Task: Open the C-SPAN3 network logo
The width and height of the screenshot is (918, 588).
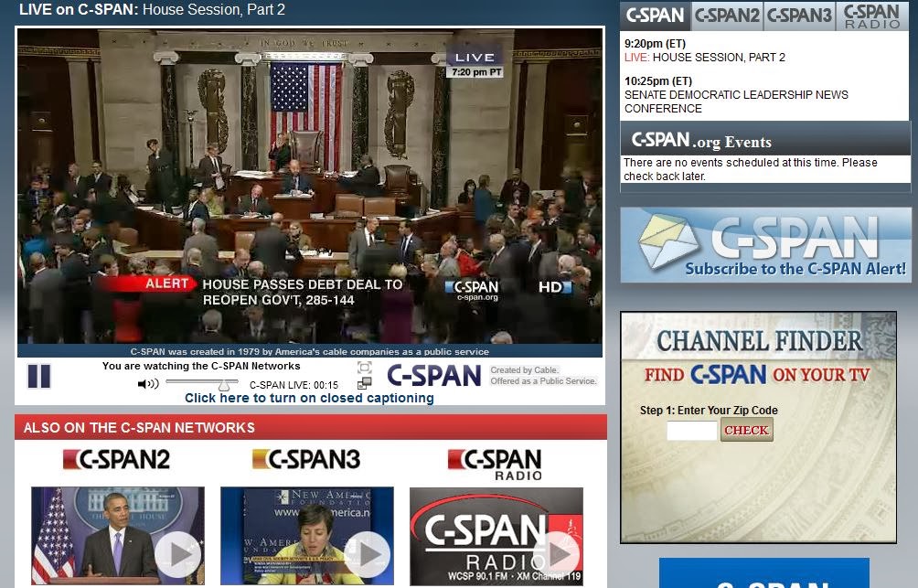Action: (306, 459)
